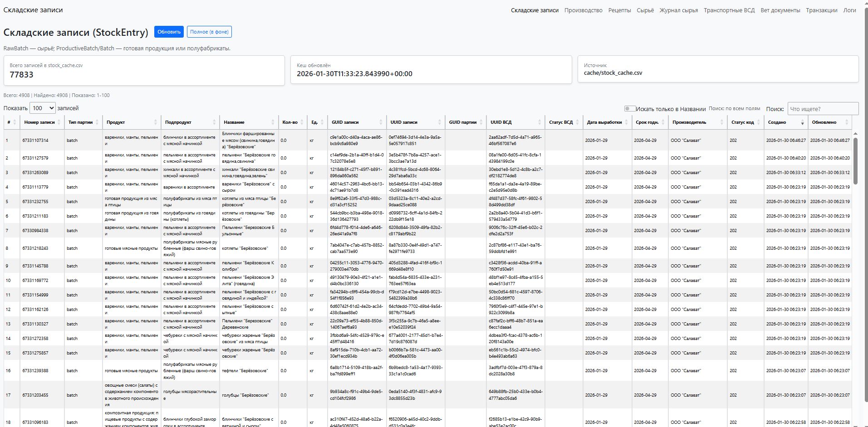The image size is (868, 427).
Task: Sort by Производитель column sort icon
Action: click(721, 122)
